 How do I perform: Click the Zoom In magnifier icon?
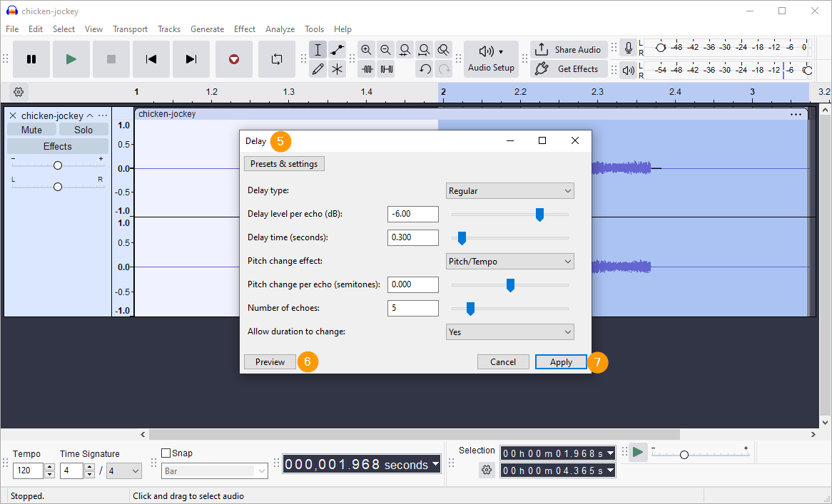(x=367, y=50)
